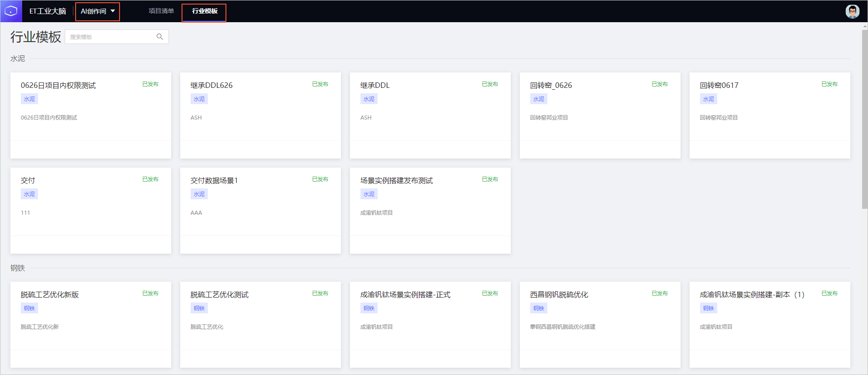Screen dimensions: 868x375
Task: Click the ET工业大脑 logo icon
Action: coord(11,11)
